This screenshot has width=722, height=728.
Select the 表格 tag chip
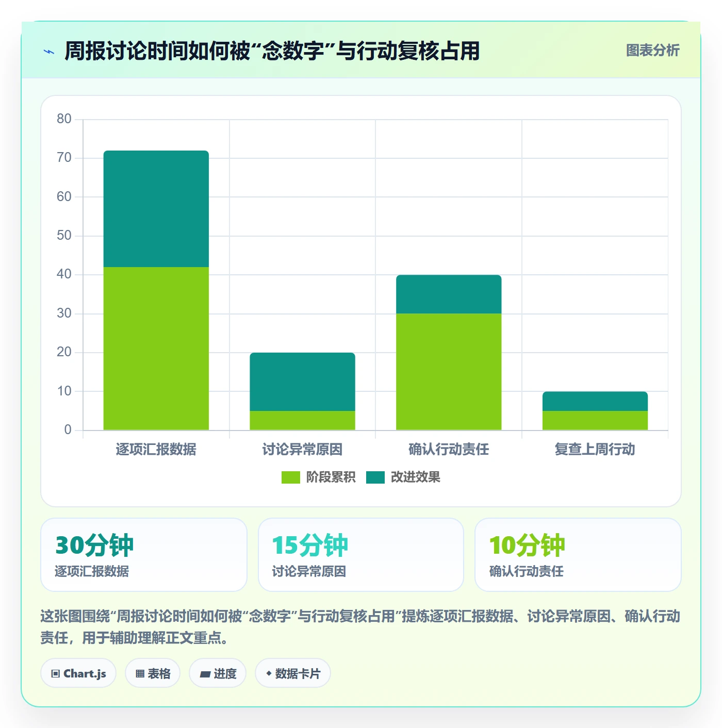coord(153,673)
